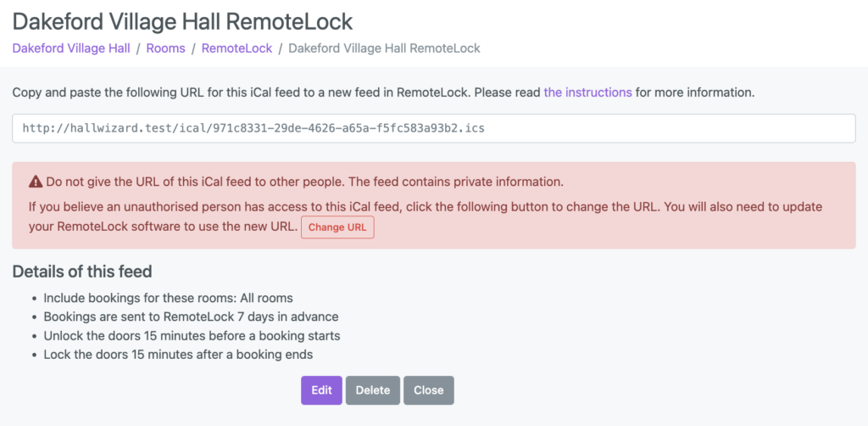Click the 'Dakeford Village Hall RemoteLock' page title
Viewport: 868px width, 426px height.
coord(183,22)
